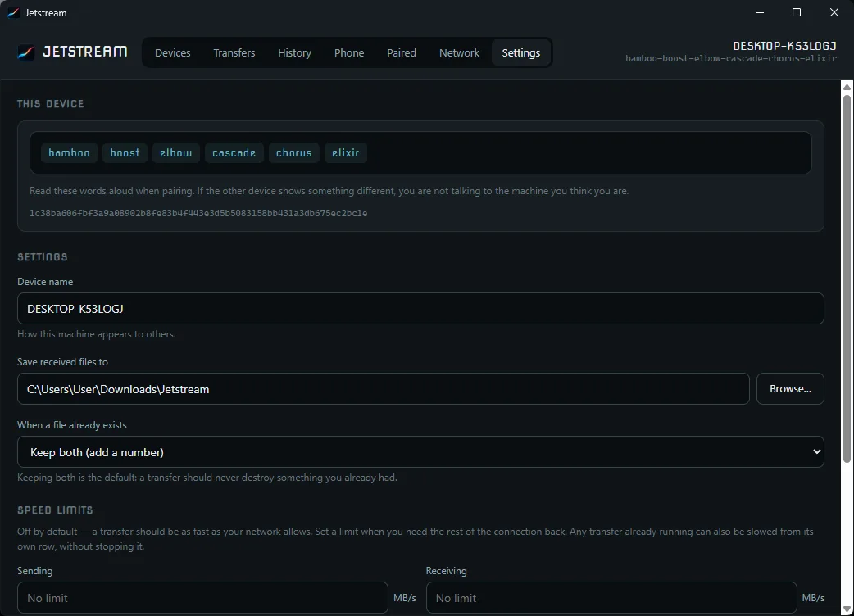The height and width of the screenshot is (616, 854).
Task: Click the 'elbow' pairing word chip
Action: [x=176, y=153]
